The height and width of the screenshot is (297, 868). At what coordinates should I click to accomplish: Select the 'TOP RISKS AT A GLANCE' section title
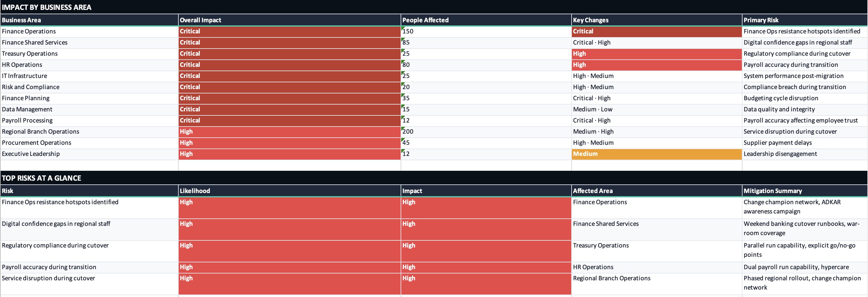[x=41, y=178]
